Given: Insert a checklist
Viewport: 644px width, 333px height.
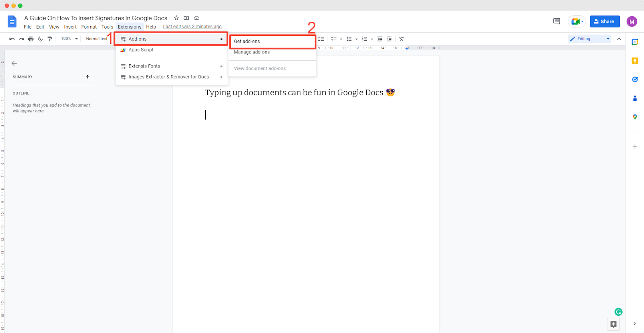Looking at the screenshot, I should pyautogui.click(x=334, y=39).
